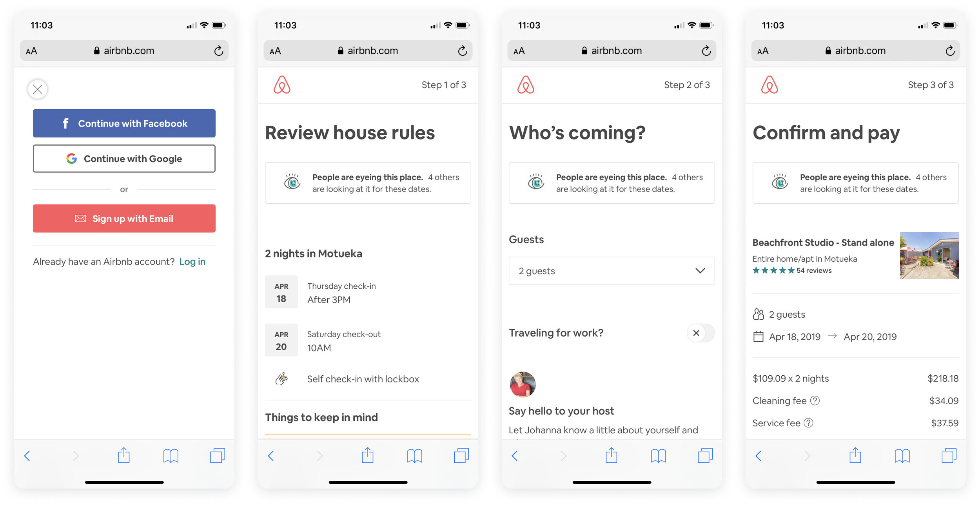Click the self check-in lockbox icon
The height and width of the screenshot is (505, 980).
pos(282,379)
